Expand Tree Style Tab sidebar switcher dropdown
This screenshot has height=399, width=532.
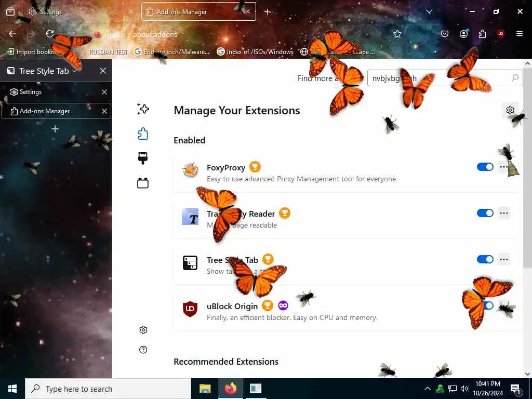pyautogui.click(x=42, y=71)
